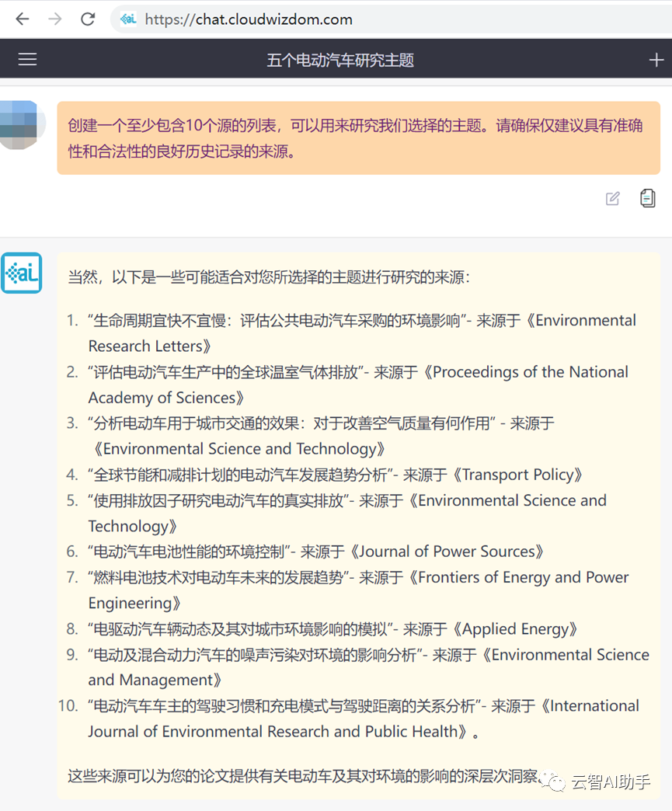Click the closing sentence 这些来源可以为您的论文
672x811 pixels.
[x=304, y=776]
